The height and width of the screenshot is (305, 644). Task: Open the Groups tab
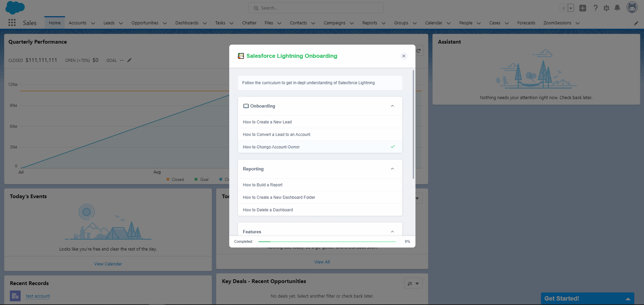pyautogui.click(x=401, y=23)
